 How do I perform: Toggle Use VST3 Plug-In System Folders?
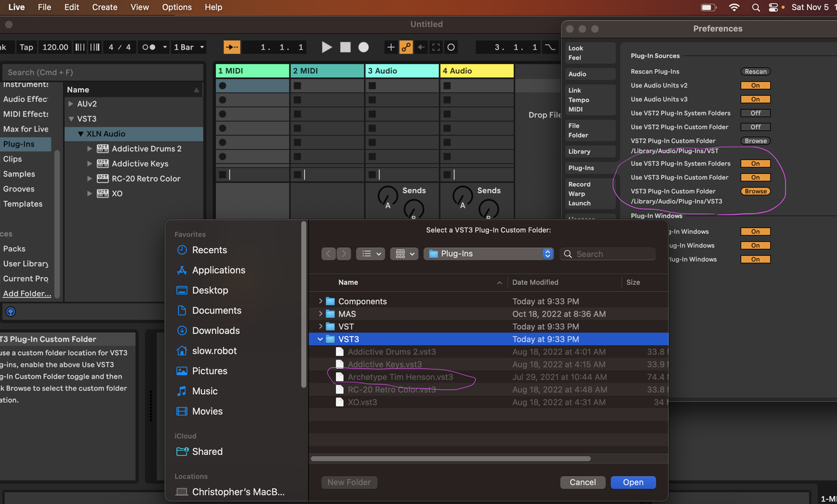point(755,163)
